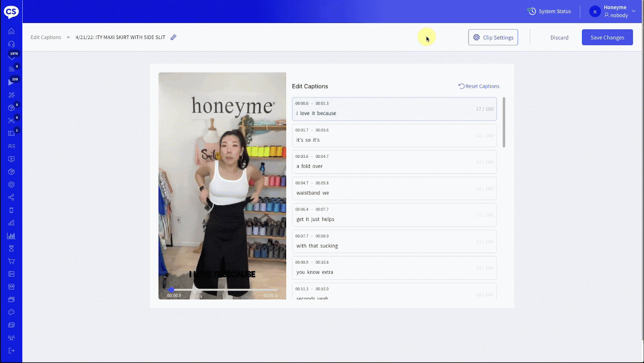Click the barcode scanner sidebar icon

click(x=11, y=120)
